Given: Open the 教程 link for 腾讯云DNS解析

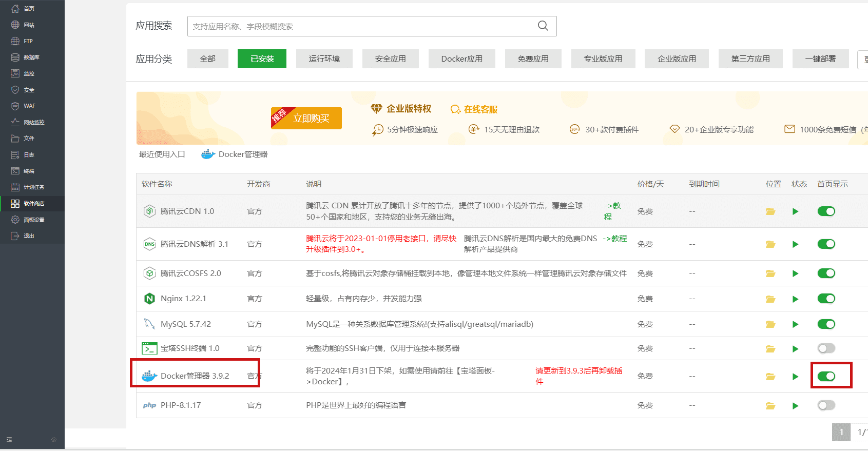Looking at the screenshot, I should 619,239.
